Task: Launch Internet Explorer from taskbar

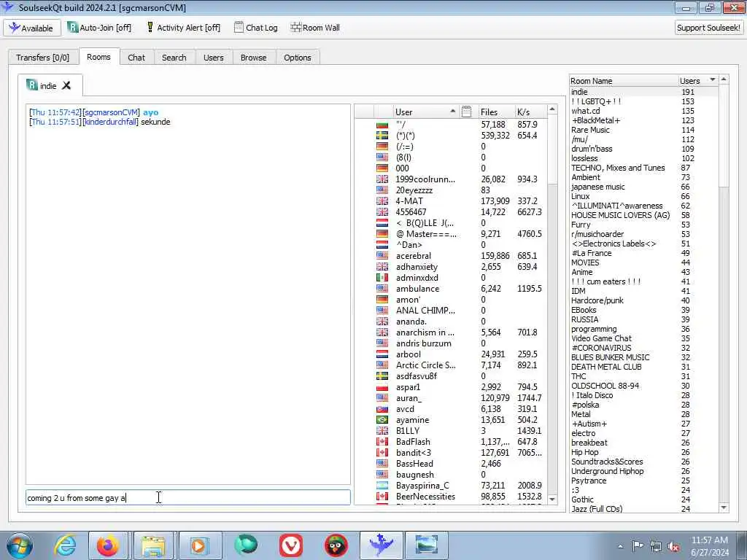Action: pos(64,545)
